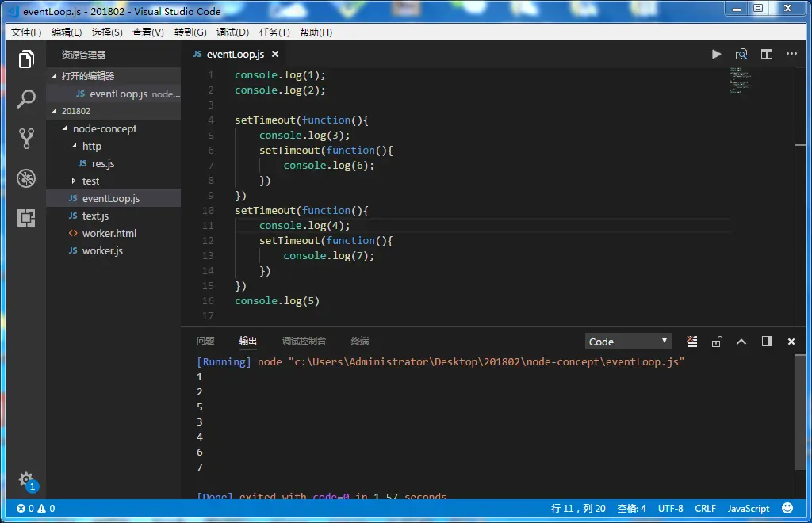Open the Source Control view
The width and height of the screenshot is (812, 523).
pos(26,139)
